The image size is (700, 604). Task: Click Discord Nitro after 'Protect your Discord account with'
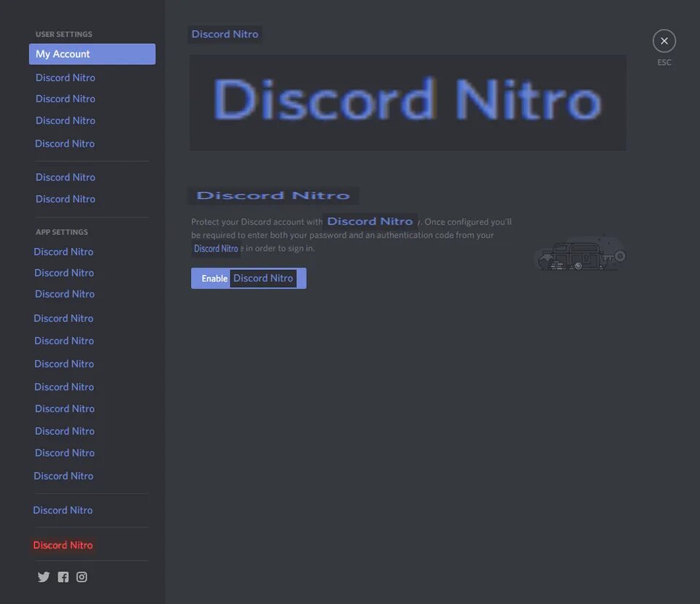point(370,221)
